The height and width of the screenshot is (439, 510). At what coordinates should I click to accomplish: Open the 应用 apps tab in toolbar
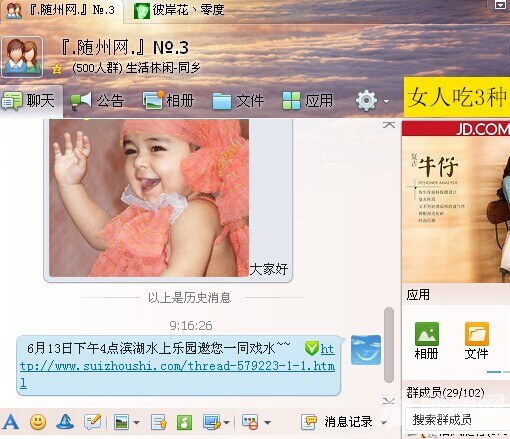307,101
